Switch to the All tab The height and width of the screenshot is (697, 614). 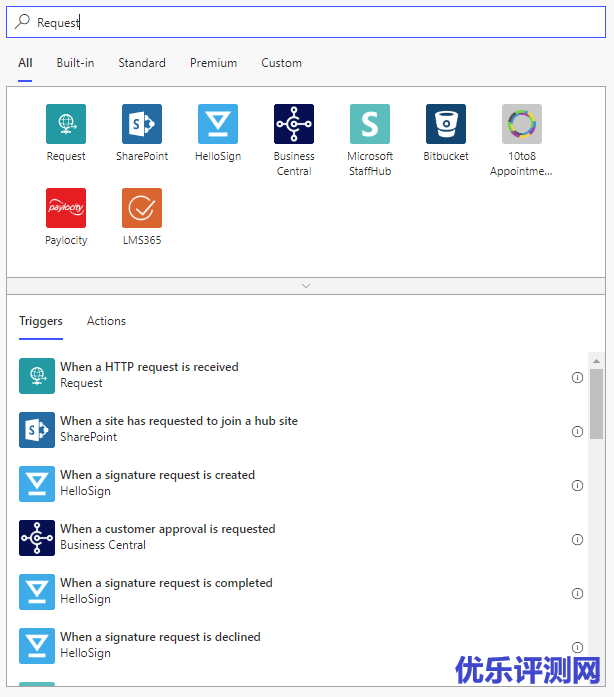pyautogui.click(x=25, y=63)
